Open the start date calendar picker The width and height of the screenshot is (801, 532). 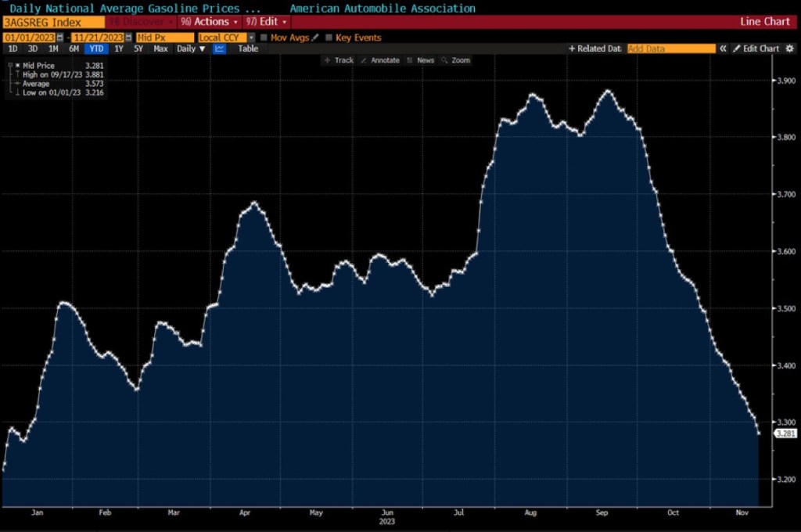click(x=61, y=38)
